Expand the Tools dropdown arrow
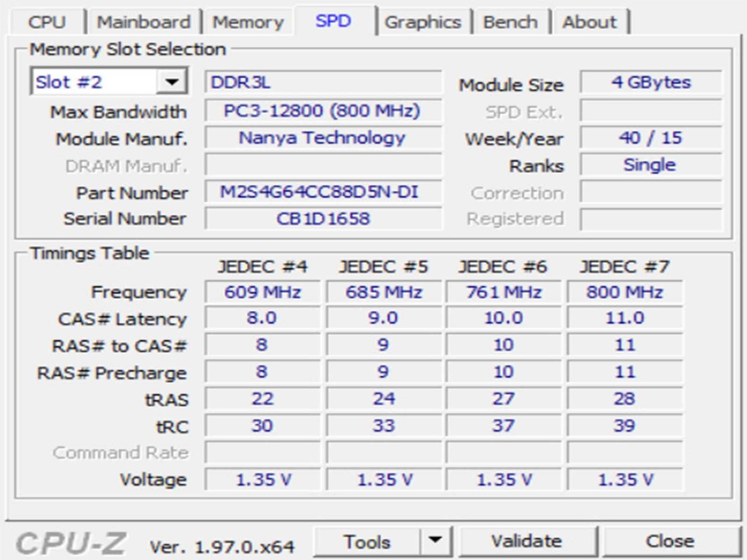 pyautogui.click(x=435, y=541)
